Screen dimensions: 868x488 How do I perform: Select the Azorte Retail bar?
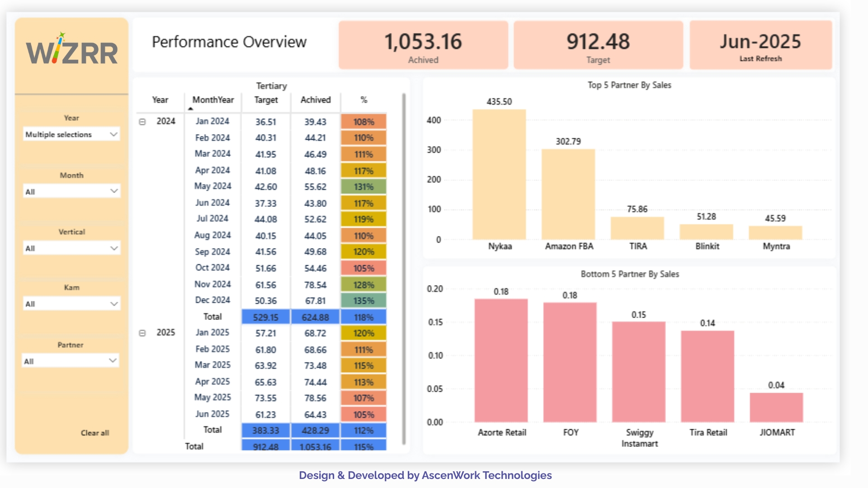pyautogui.click(x=501, y=360)
